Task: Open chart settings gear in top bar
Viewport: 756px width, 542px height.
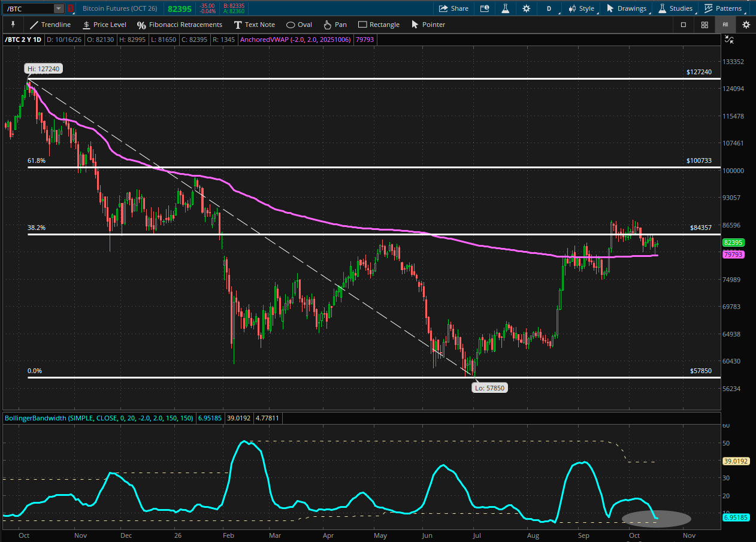Action: [x=527, y=8]
